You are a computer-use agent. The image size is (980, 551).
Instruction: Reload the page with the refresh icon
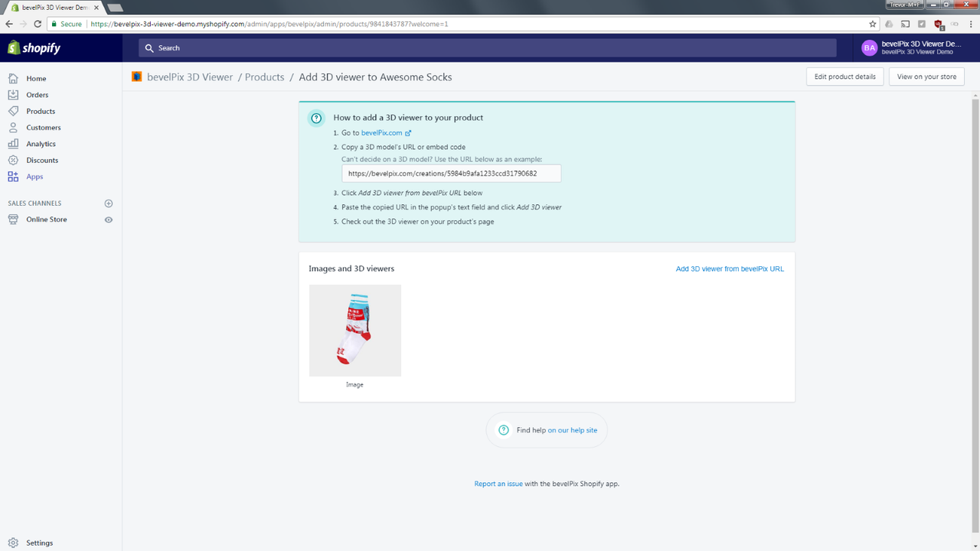coord(38,24)
